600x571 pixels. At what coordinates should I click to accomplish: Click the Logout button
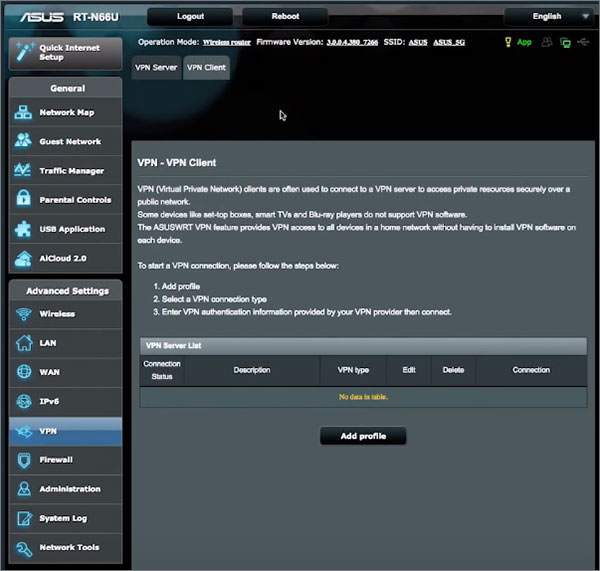coord(190,16)
